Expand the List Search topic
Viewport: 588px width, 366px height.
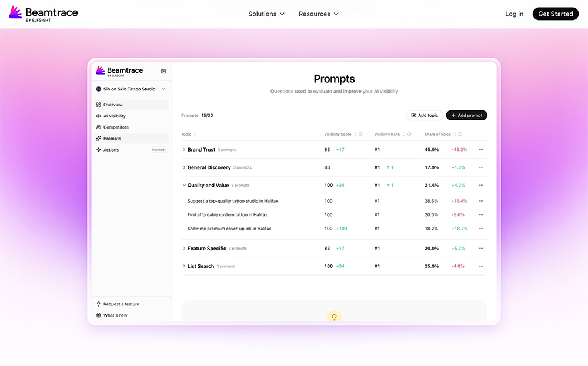click(184, 266)
